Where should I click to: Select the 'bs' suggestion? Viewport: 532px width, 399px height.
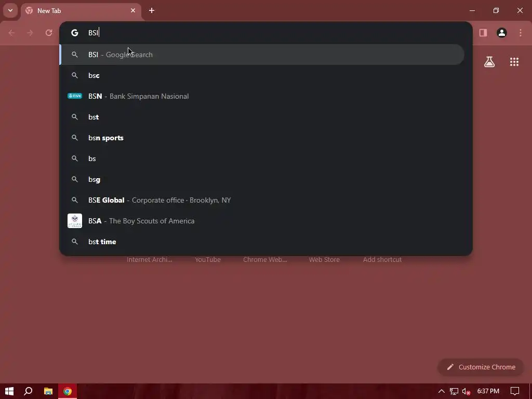pos(262,158)
